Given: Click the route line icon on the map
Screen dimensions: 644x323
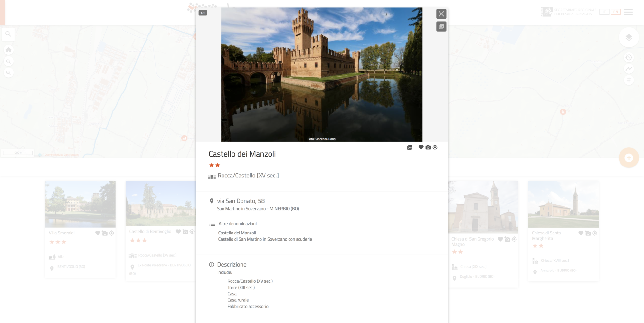Looking at the screenshot, I should (x=629, y=69).
